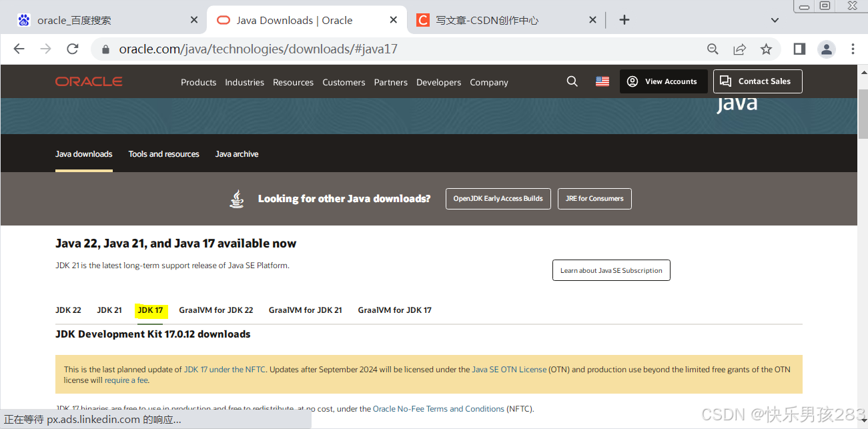Open the Oracle site search magnifier icon
The height and width of the screenshot is (429, 868).
[x=572, y=81]
